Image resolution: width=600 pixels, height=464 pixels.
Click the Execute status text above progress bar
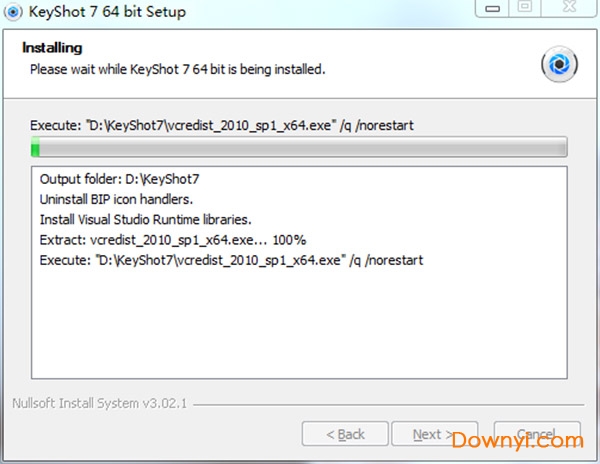tap(222, 125)
